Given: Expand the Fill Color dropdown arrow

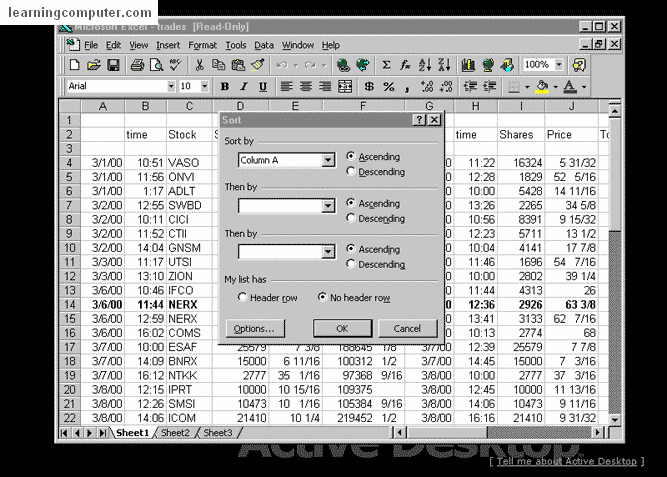Looking at the screenshot, I should pos(555,87).
